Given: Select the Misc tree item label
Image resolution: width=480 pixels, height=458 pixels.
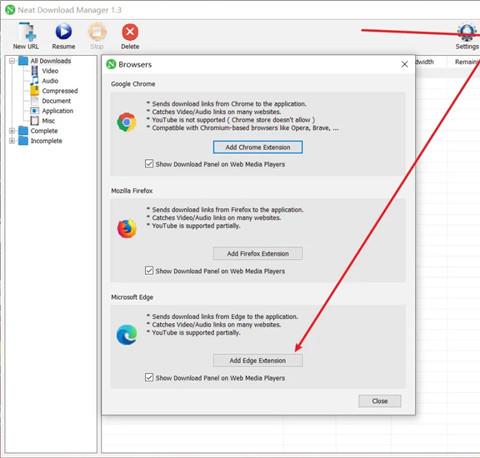Looking at the screenshot, I should click(x=48, y=121).
